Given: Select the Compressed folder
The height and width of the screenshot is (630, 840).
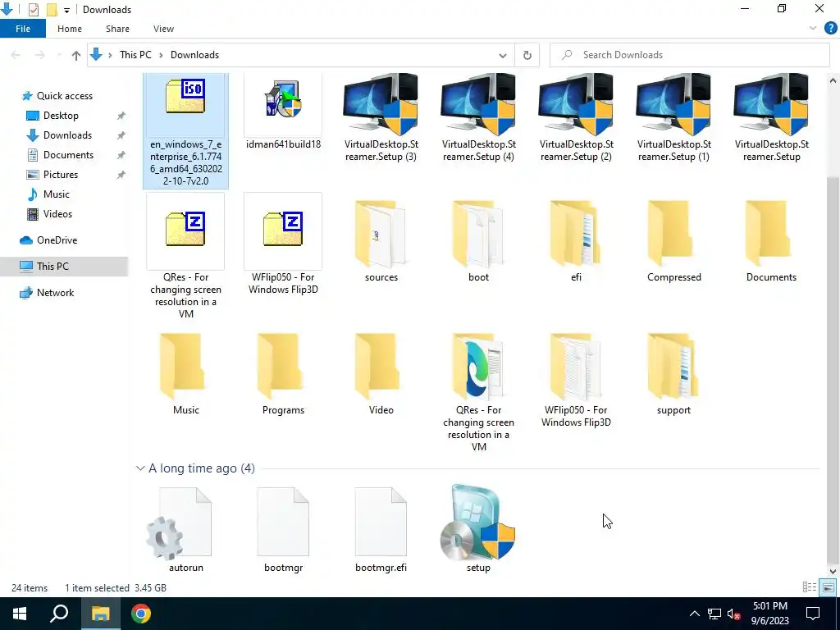Looking at the screenshot, I should coord(673,241).
